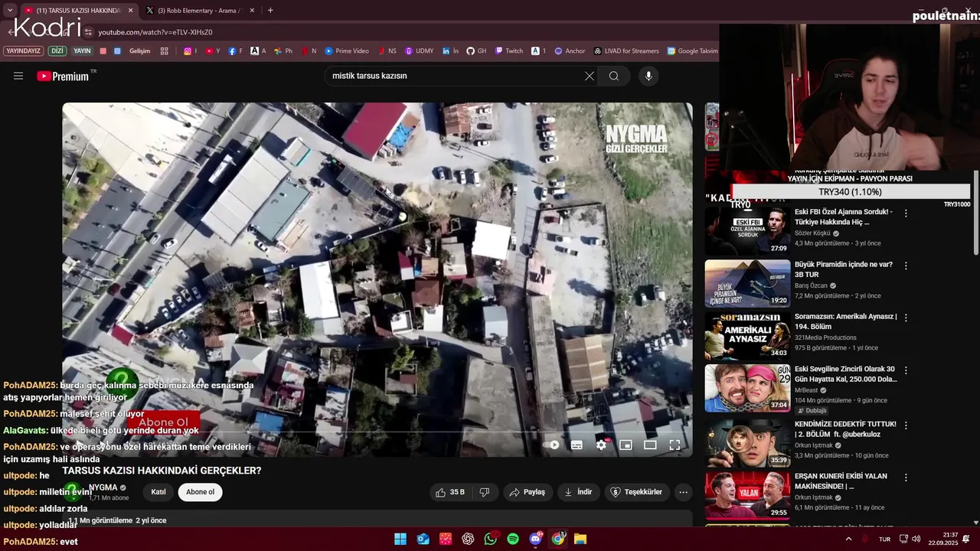Open Twitch bookmark
The image size is (980, 551).
508,51
